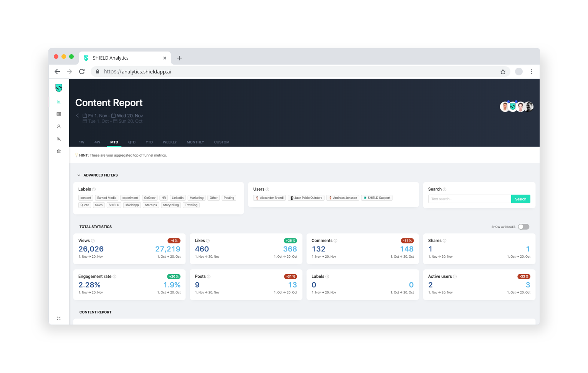Click the info icon next to Search heading
The width and height of the screenshot is (588, 373).
445,190
